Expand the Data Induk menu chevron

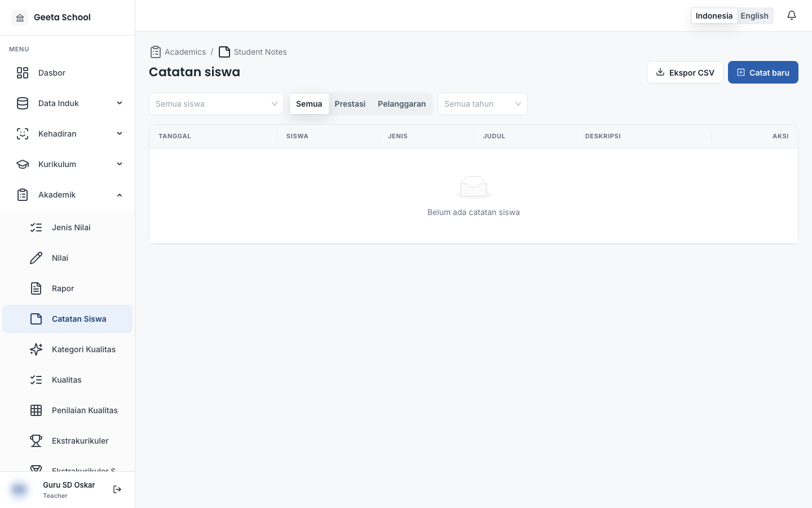(x=120, y=103)
